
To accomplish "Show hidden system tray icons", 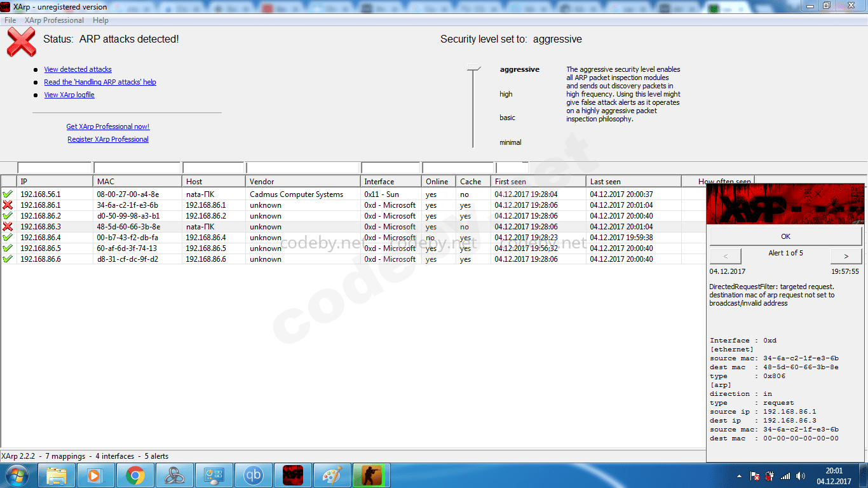I will click(x=740, y=476).
